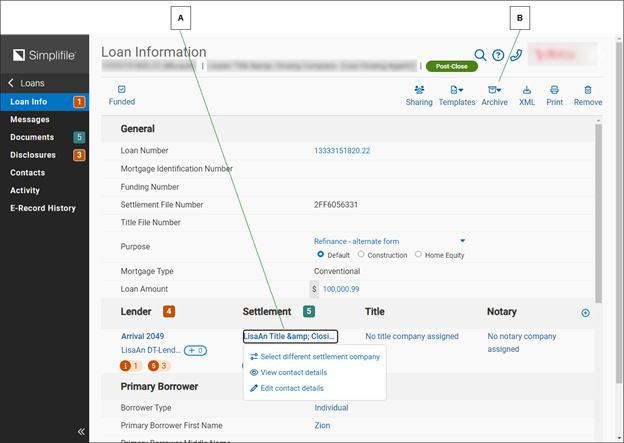Image resolution: width=624 pixels, height=443 pixels.
Task: Click the inner panel vertical scrollbar
Action: coord(598,213)
